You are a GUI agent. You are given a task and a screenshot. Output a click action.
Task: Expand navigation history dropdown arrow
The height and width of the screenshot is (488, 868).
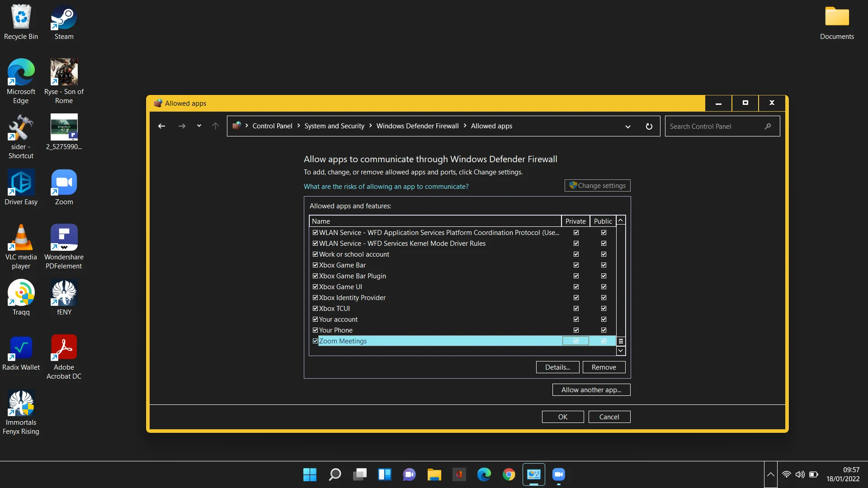[199, 126]
